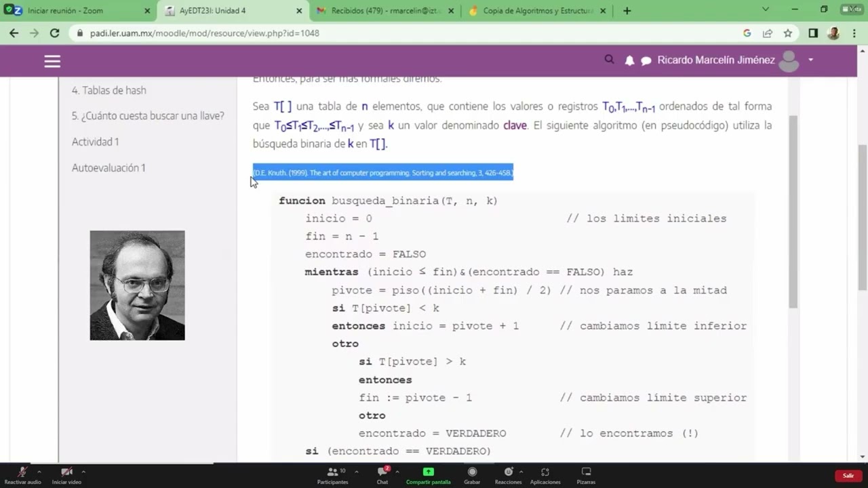Close the Iniciar reunión - Zoom tab
This screenshot has width=868, height=488.
148,11
